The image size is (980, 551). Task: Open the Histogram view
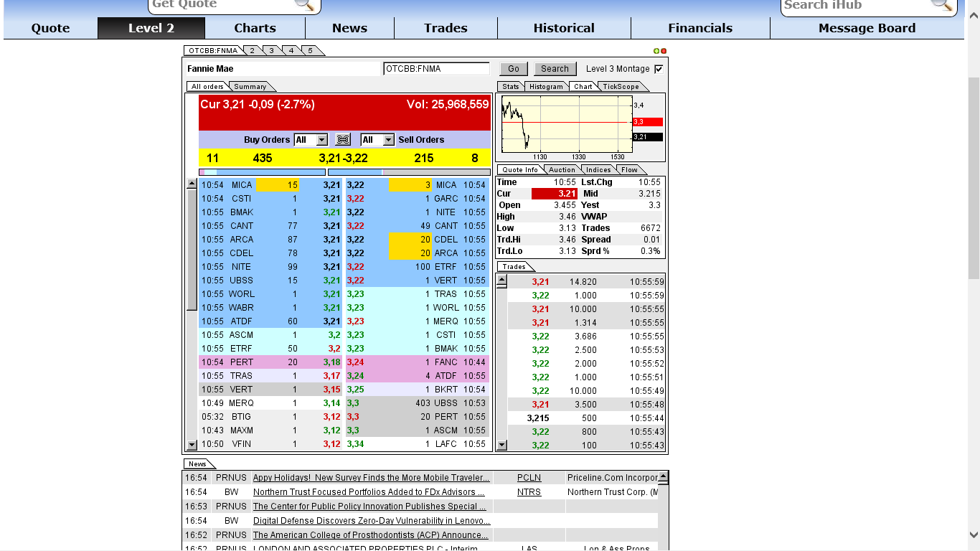coord(547,86)
